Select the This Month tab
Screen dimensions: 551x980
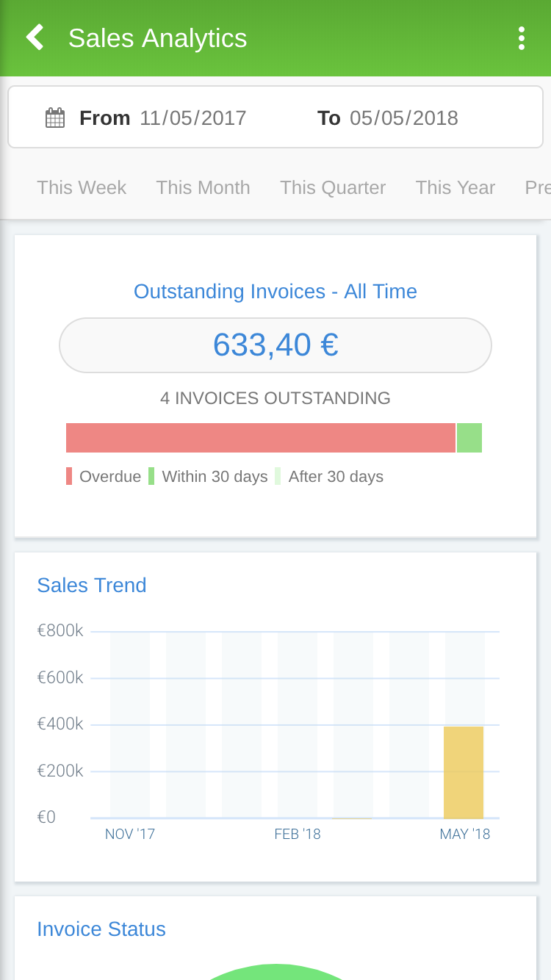pos(203,187)
